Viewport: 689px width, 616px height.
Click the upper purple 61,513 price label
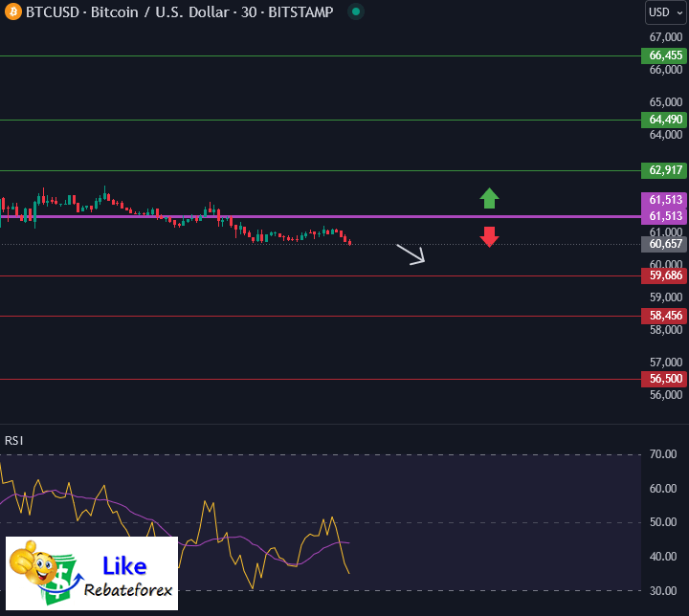(663, 200)
